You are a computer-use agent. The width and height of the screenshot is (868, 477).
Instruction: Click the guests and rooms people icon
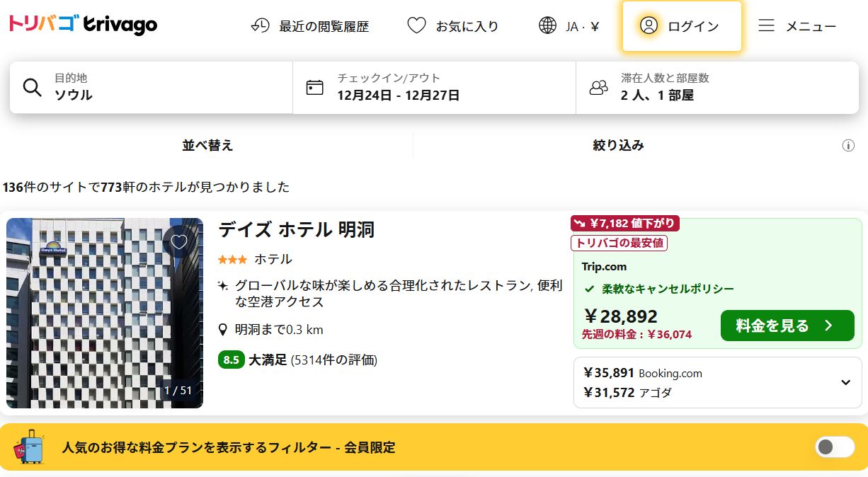click(x=598, y=88)
